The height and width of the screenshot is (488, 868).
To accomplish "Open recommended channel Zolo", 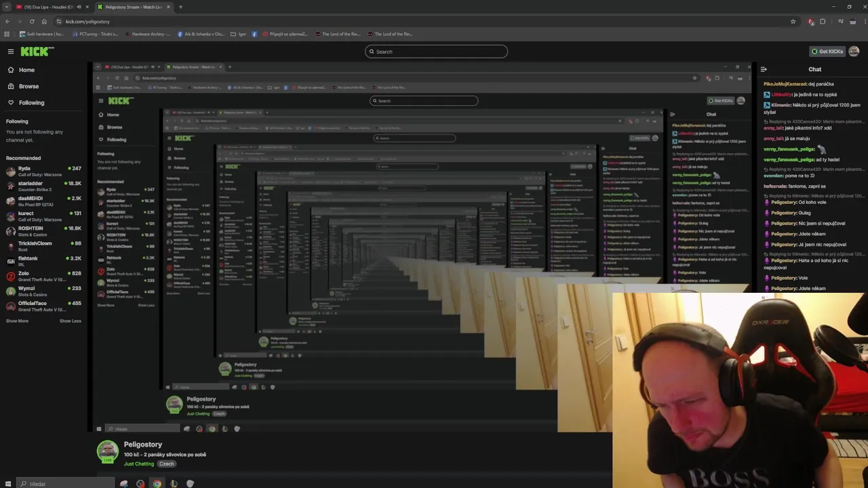I will tap(43, 276).
